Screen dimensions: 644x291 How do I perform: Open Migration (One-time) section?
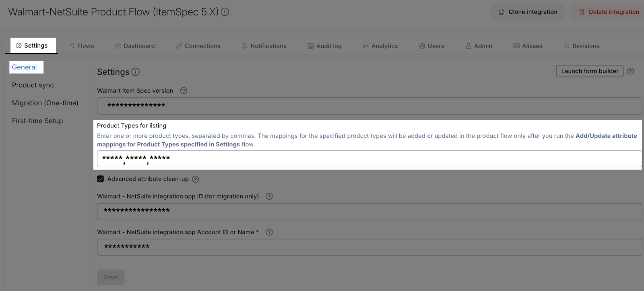tap(45, 103)
